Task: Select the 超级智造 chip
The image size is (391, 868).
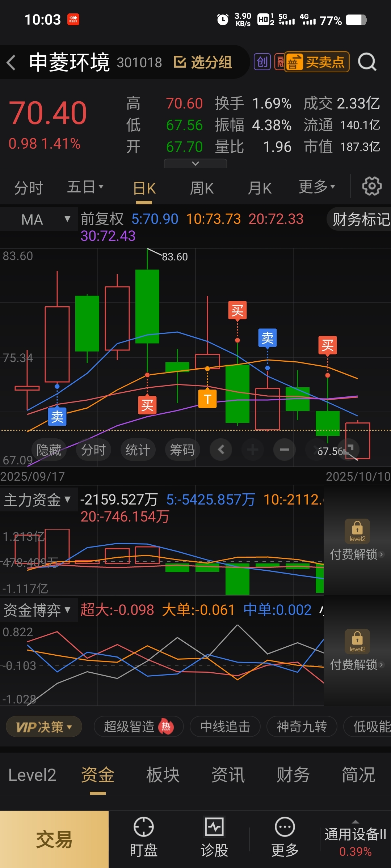Action: 139,727
